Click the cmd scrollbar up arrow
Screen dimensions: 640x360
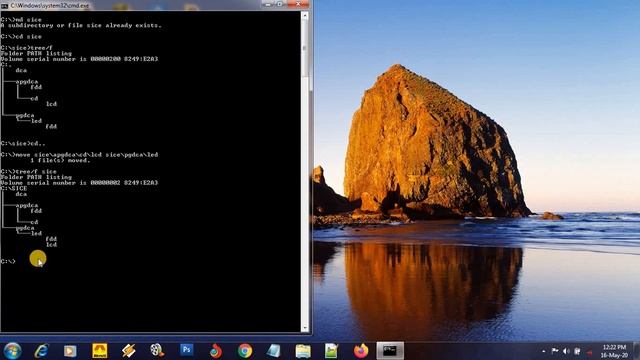tap(304, 16)
